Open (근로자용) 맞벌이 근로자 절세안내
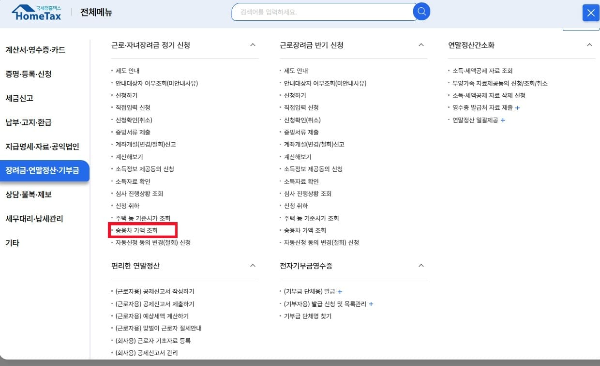Screen dimensions: 600x366 click(158, 328)
